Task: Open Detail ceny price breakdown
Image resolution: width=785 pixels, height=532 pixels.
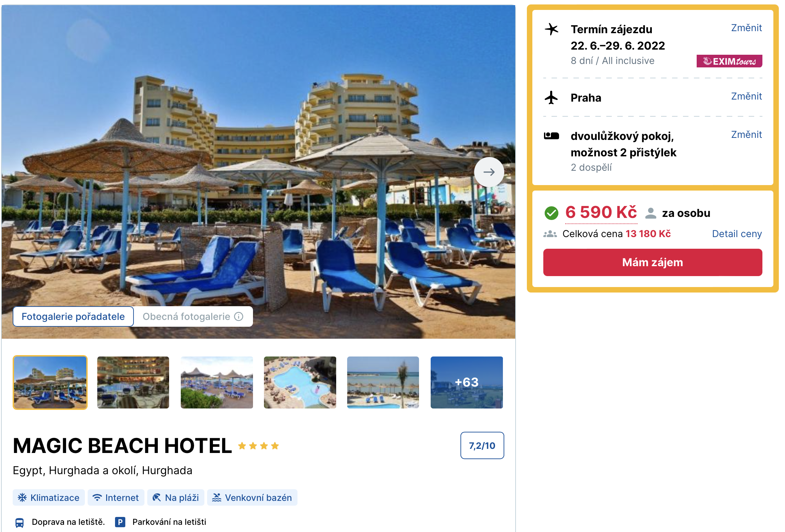Action: click(737, 234)
